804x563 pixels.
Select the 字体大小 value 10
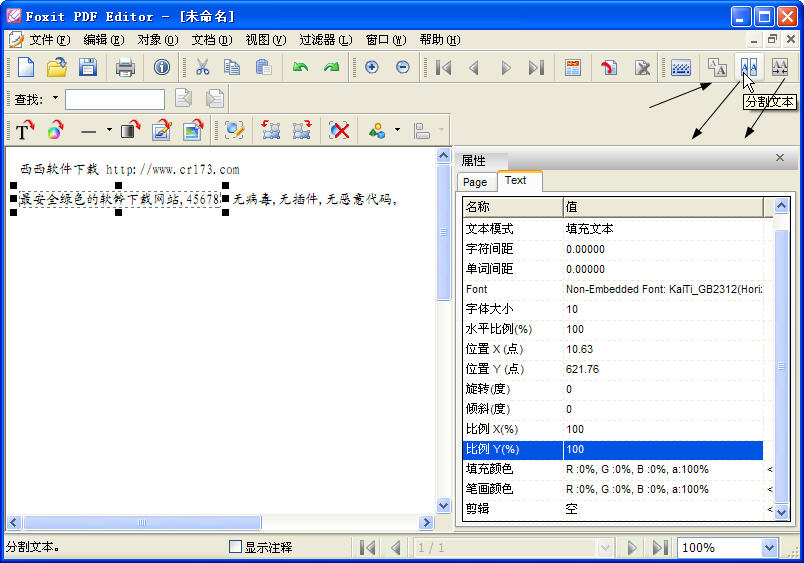click(x=664, y=309)
